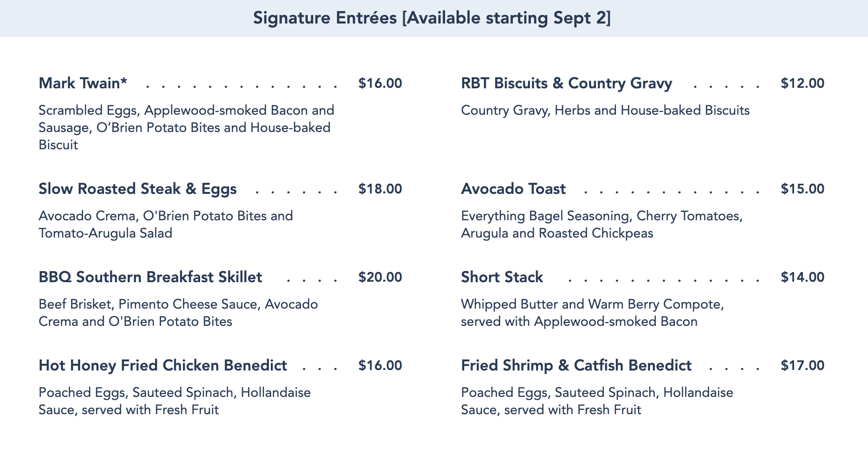Select the Mark Twain menu item title
Screen dimensions: 868x454
point(83,84)
